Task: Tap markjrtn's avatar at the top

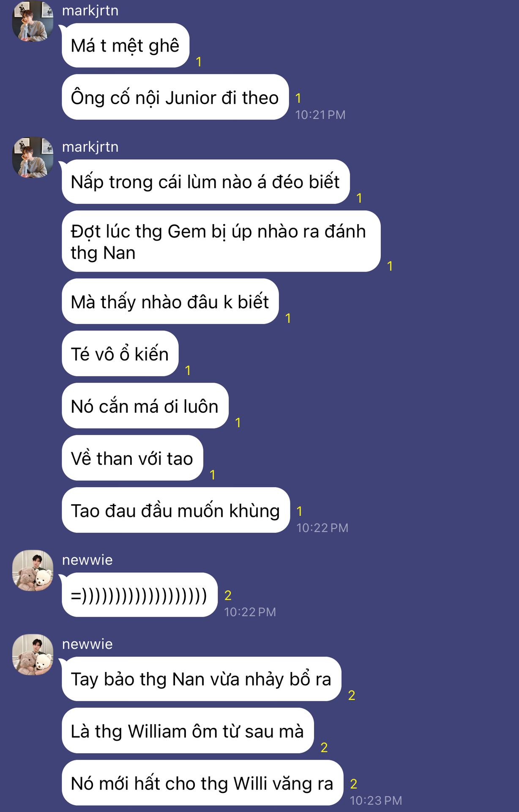Action: [33, 21]
